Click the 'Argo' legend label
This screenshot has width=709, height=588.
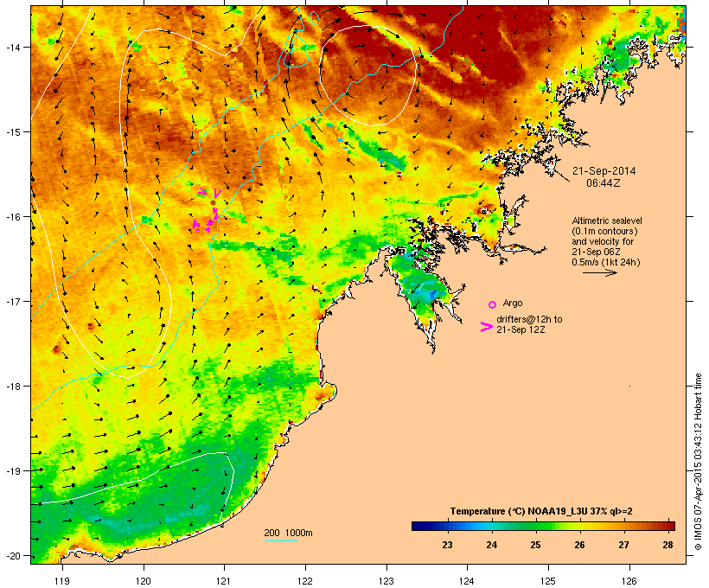[513, 303]
